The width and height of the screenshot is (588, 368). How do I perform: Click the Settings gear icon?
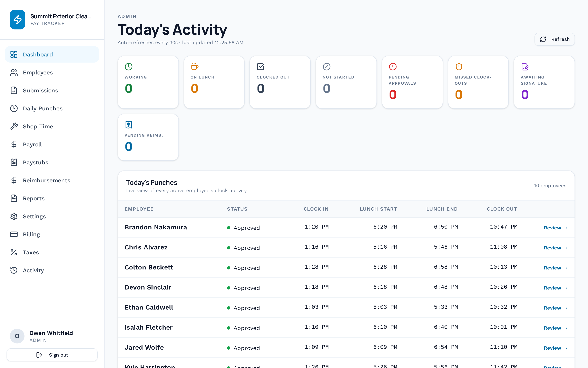[14, 216]
